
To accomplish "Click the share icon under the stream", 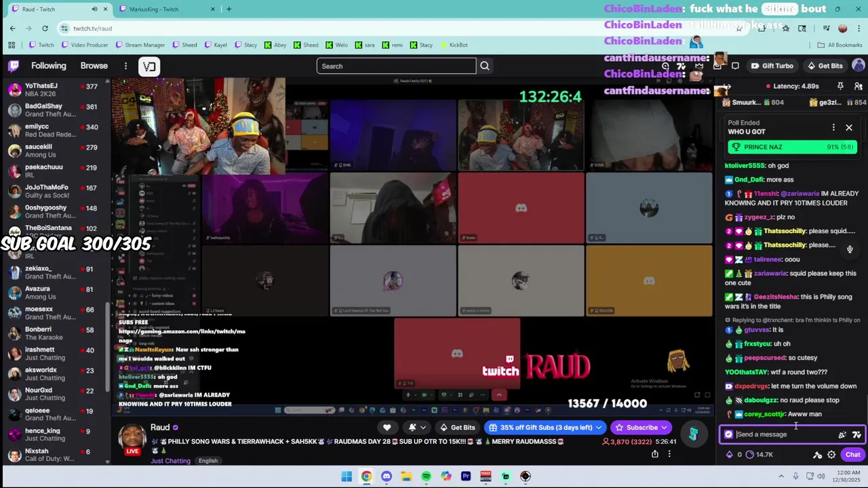I will click(x=655, y=454).
